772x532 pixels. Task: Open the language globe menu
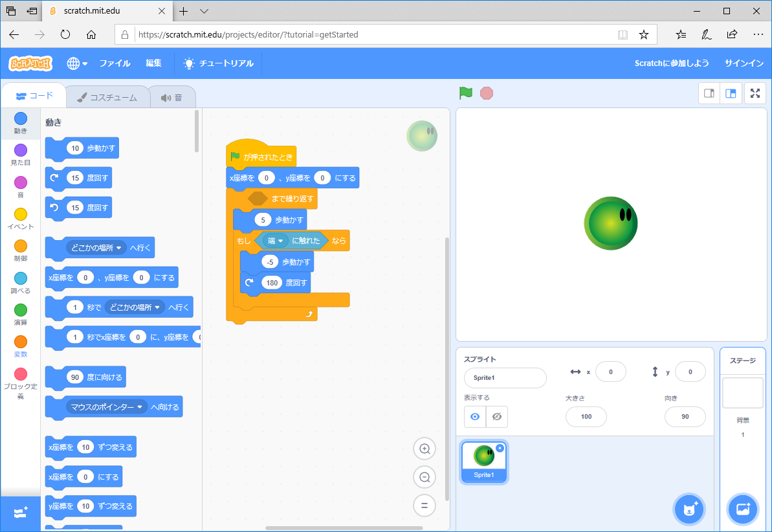[x=77, y=63]
